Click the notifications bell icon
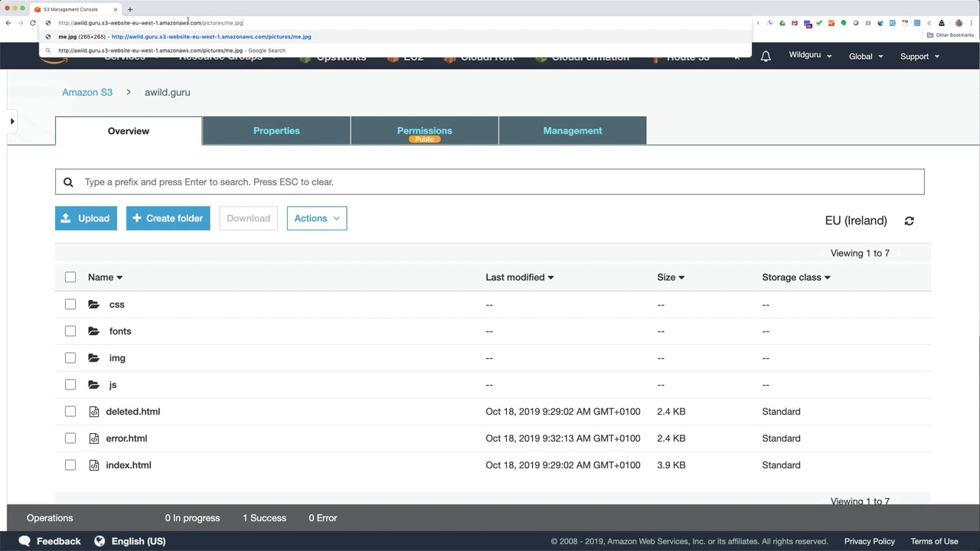 (x=766, y=57)
